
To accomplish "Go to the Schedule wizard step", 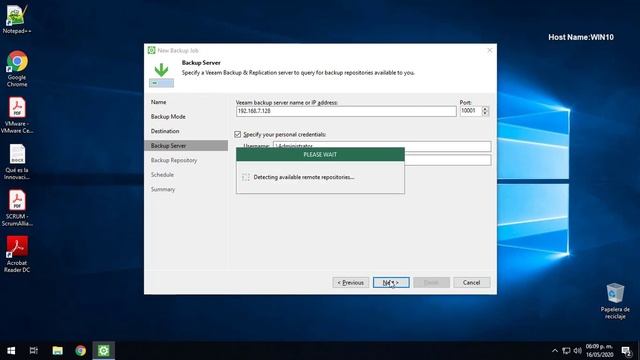I will 162,175.
